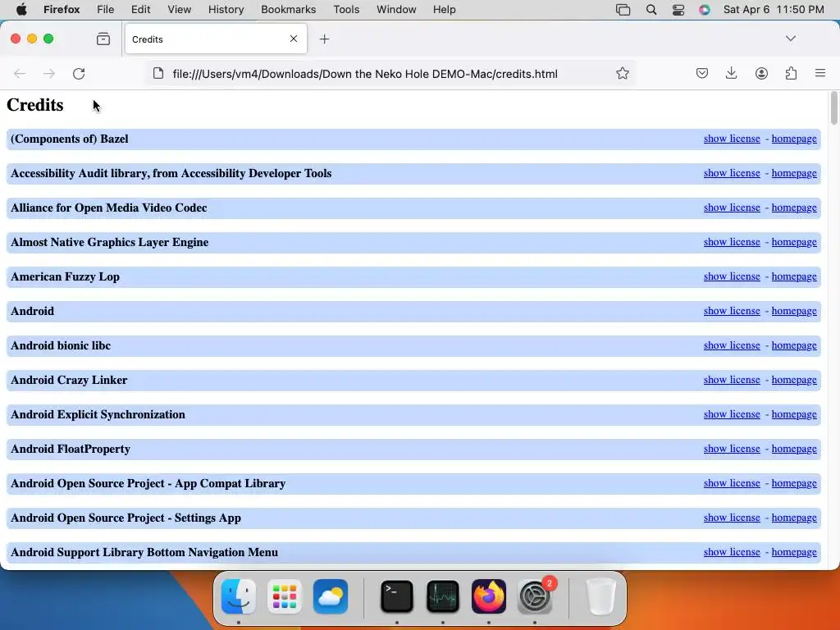Open the Almost Native Graphics Layer Engine homepage

(x=794, y=242)
